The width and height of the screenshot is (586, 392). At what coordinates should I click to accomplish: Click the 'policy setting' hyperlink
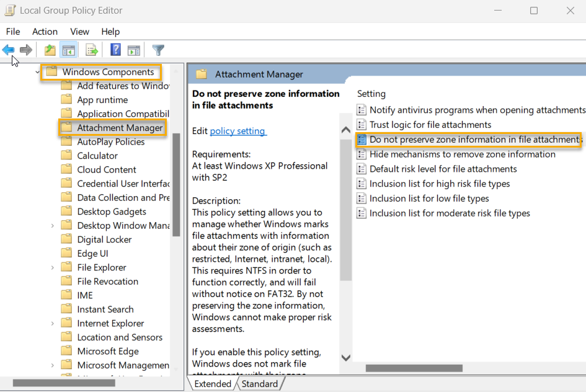(x=238, y=130)
